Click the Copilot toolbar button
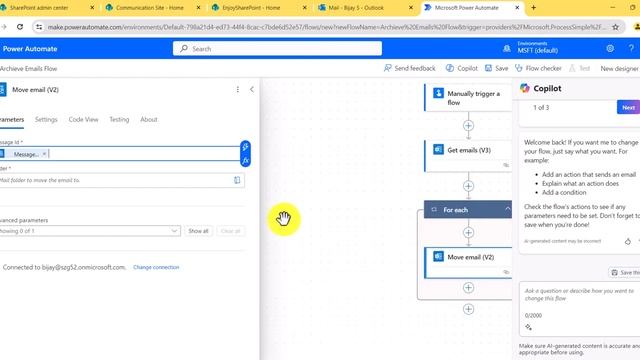Image resolution: width=640 pixels, height=360 pixels. 462,68
